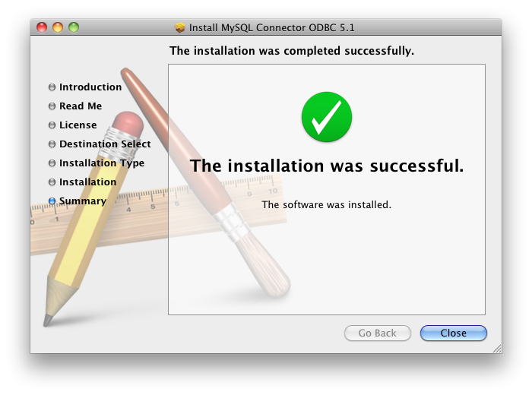Click the bullet beside Introduction step
Image resolution: width=532 pixels, height=395 pixels.
(52, 87)
